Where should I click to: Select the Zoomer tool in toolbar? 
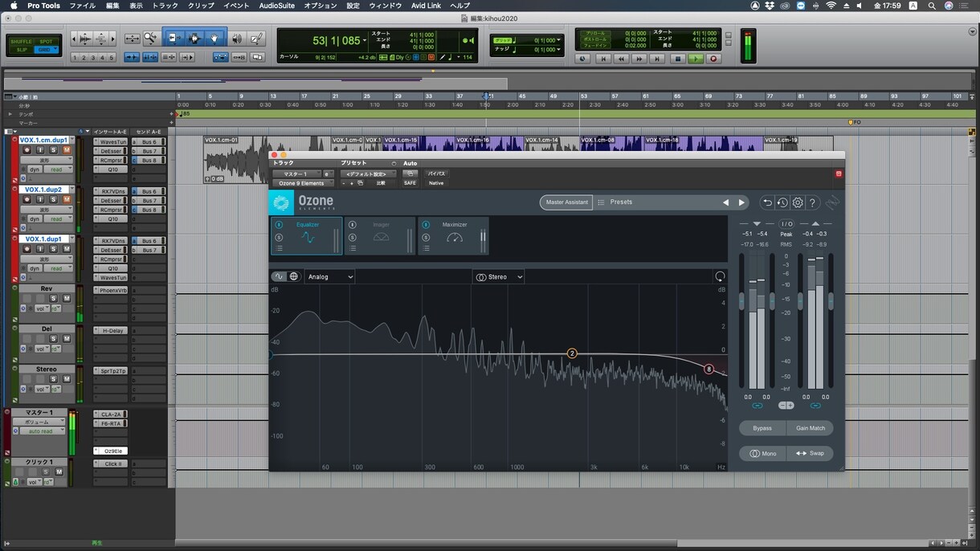(x=152, y=38)
